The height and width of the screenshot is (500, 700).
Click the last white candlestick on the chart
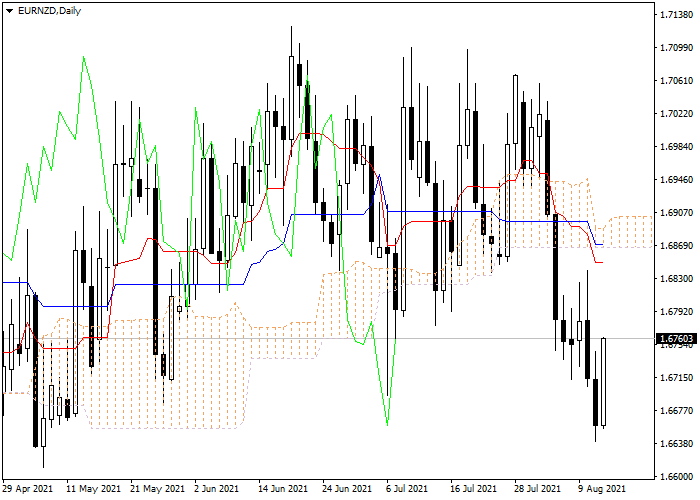point(604,382)
